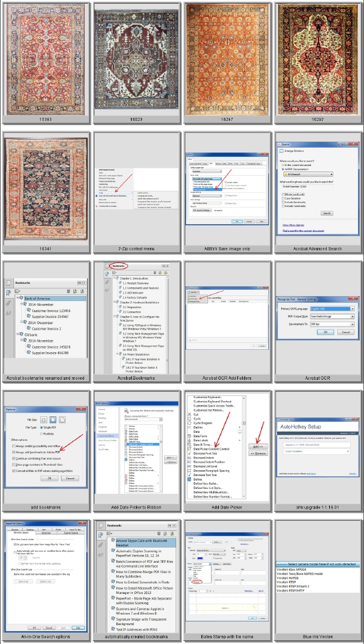364x644 pixels.
Task: Click the '16383' caption text
Action: (x=46, y=120)
